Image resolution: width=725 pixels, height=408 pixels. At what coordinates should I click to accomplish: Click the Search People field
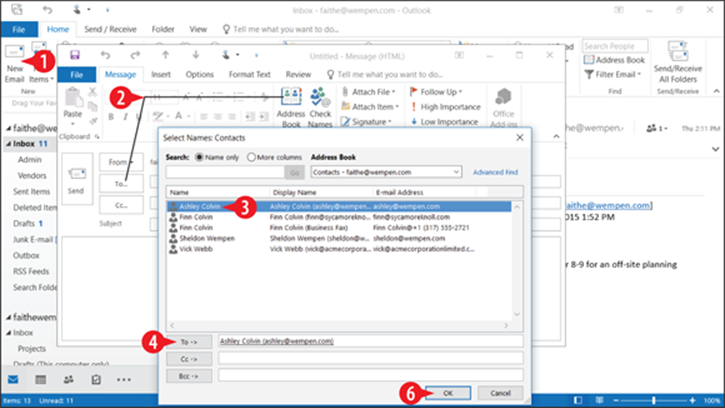click(x=615, y=46)
